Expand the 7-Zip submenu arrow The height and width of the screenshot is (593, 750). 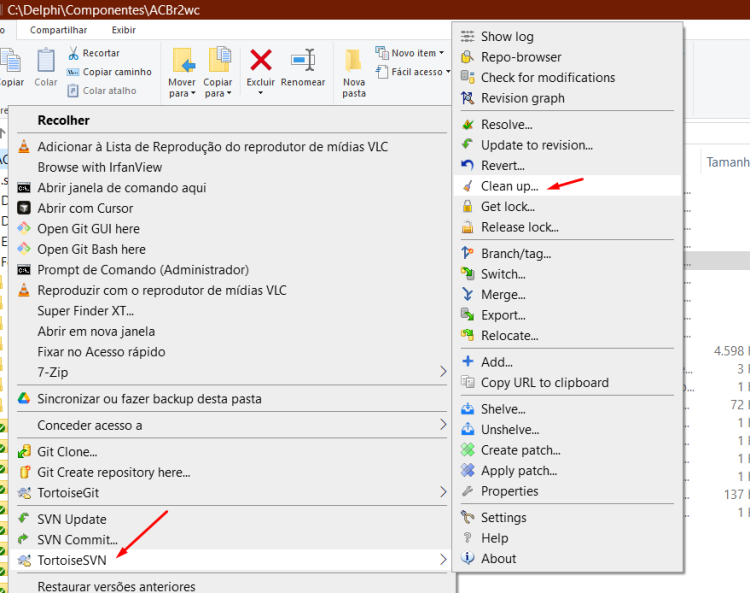443,372
